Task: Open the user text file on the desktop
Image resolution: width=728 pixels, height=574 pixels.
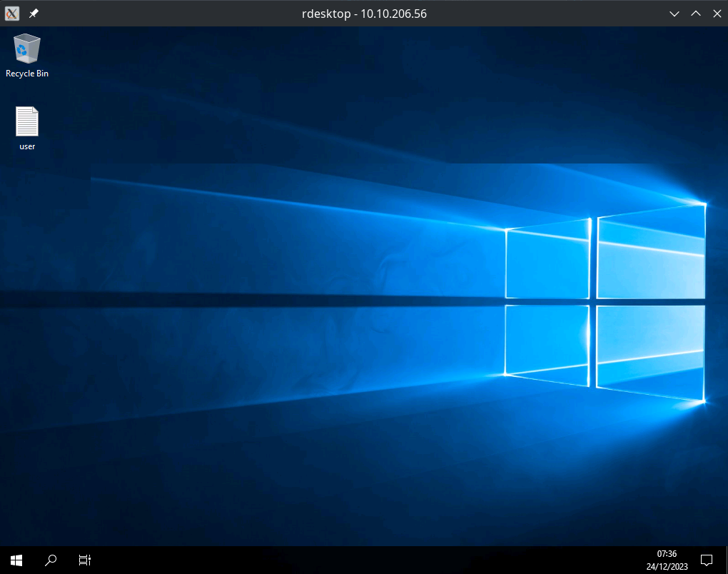Action: (26, 121)
